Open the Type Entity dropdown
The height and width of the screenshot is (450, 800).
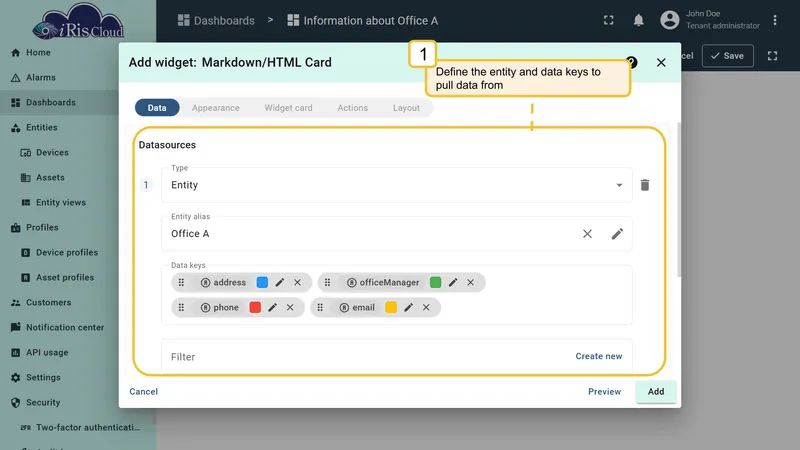click(x=396, y=185)
